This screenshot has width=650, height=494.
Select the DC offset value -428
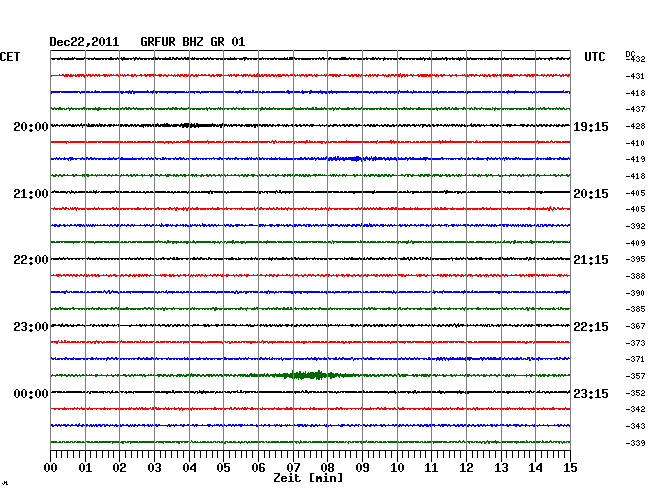click(635, 126)
